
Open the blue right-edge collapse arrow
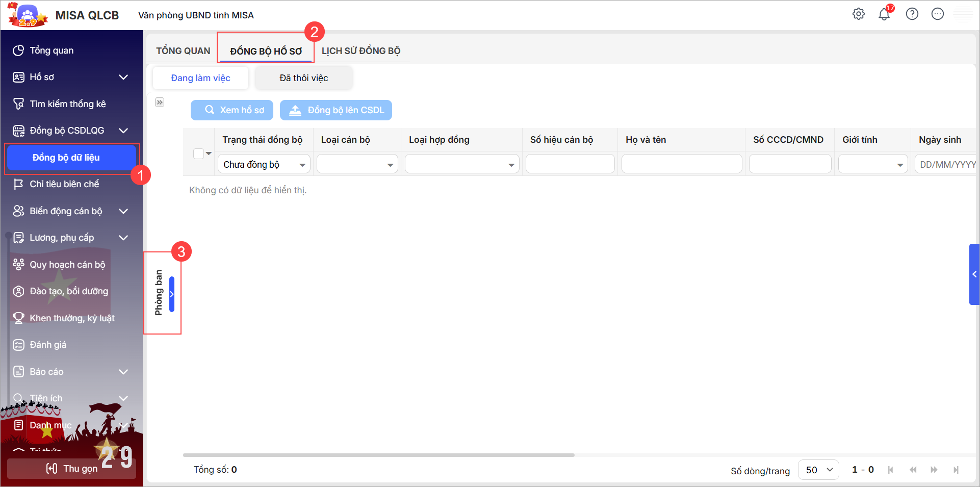974,274
